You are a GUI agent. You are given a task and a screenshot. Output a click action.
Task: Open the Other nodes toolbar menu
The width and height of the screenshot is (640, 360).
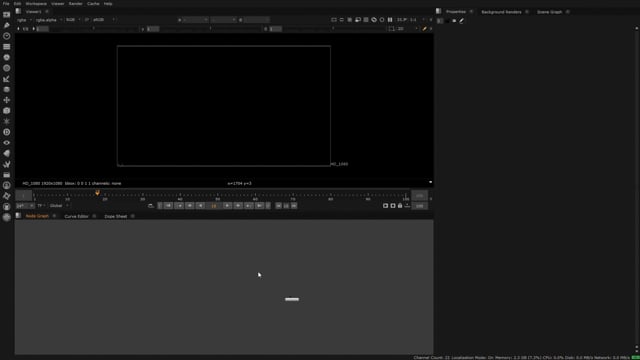tap(7, 175)
